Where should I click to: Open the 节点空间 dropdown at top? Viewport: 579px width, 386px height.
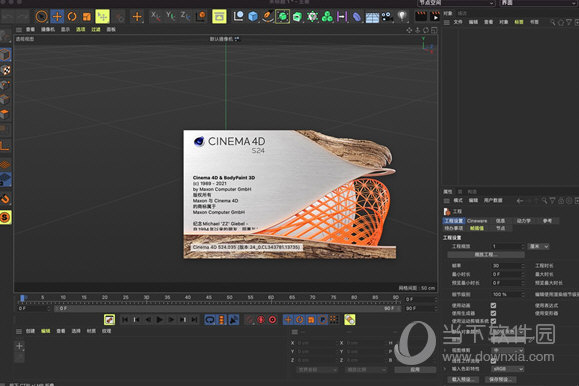(x=456, y=3)
